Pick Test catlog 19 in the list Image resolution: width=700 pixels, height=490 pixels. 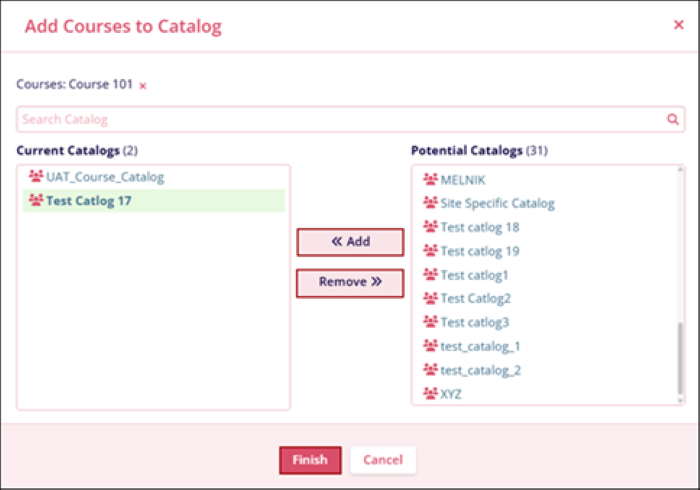[479, 251]
